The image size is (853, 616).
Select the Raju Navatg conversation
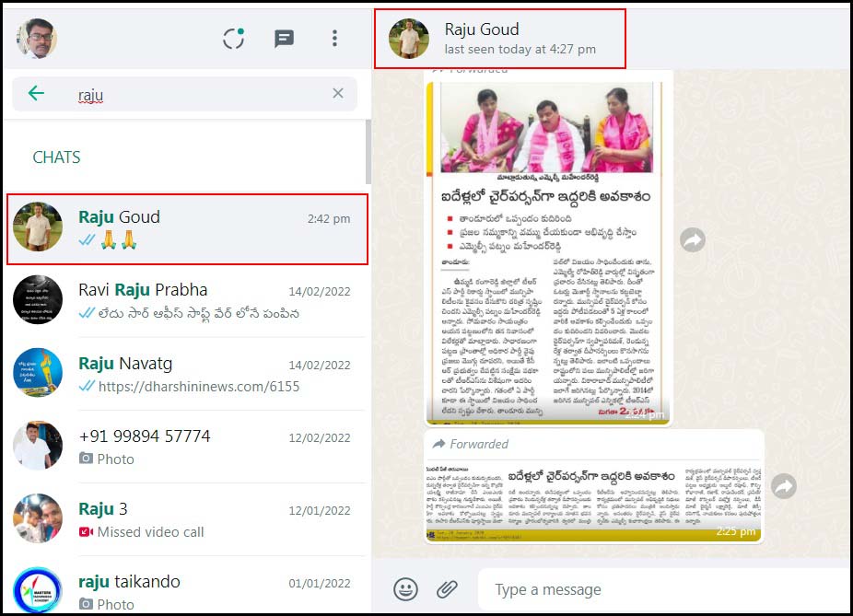pos(185,374)
